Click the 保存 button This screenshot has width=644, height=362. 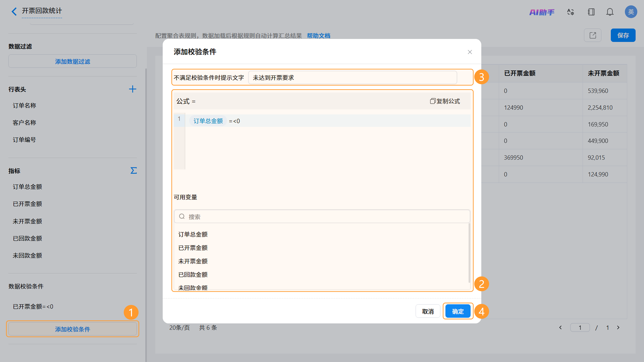623,35
